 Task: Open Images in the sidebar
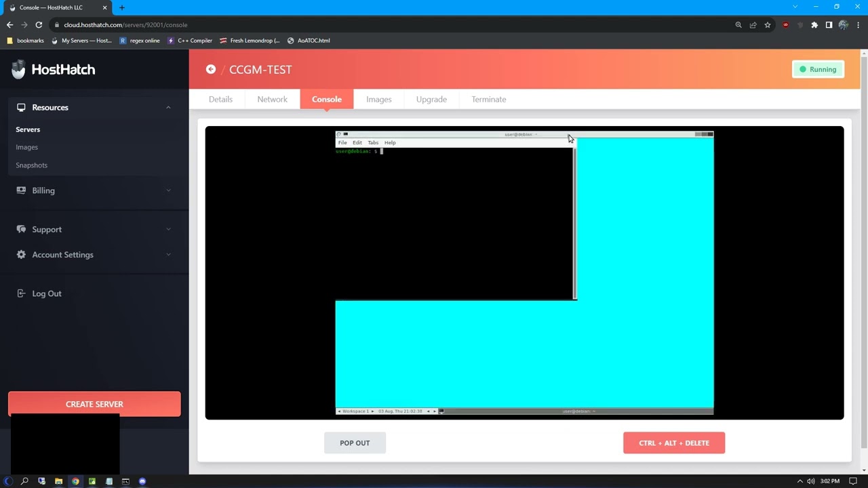pyautogui.click(x=27, y=147)
